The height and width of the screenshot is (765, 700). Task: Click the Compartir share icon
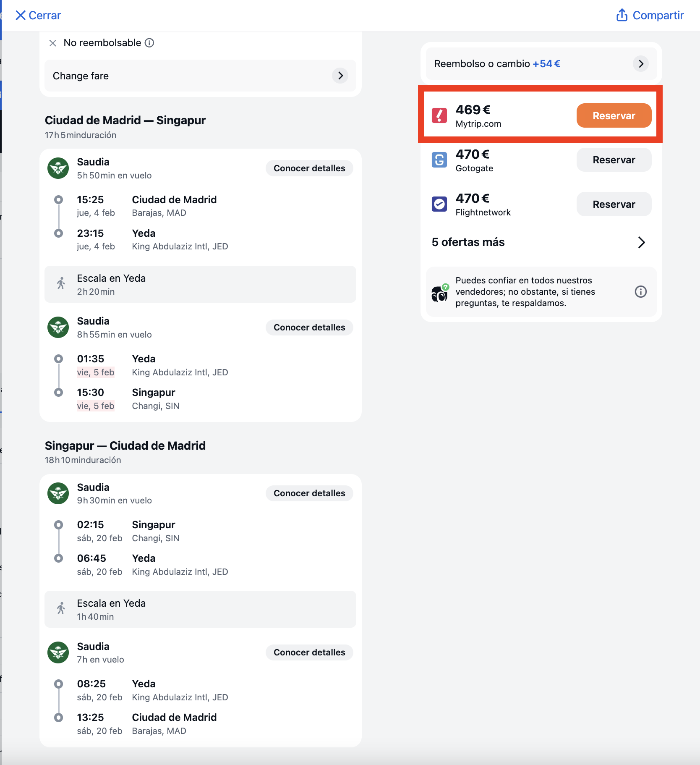(x=622, y=15)
